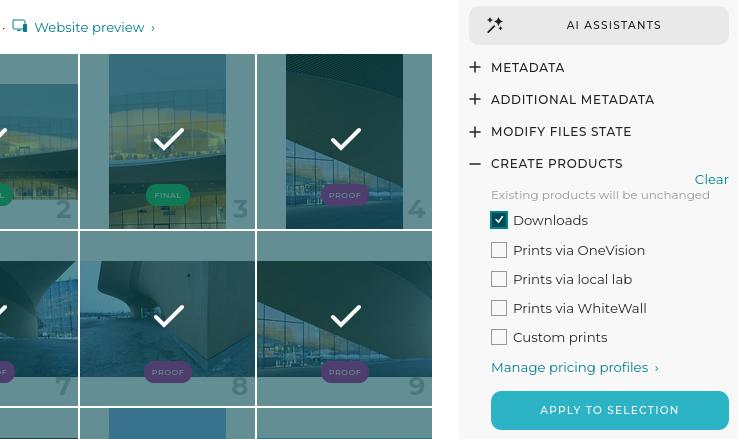
Task: Click the FINAL badge on thumbnail 3
Action: [168, 195]
